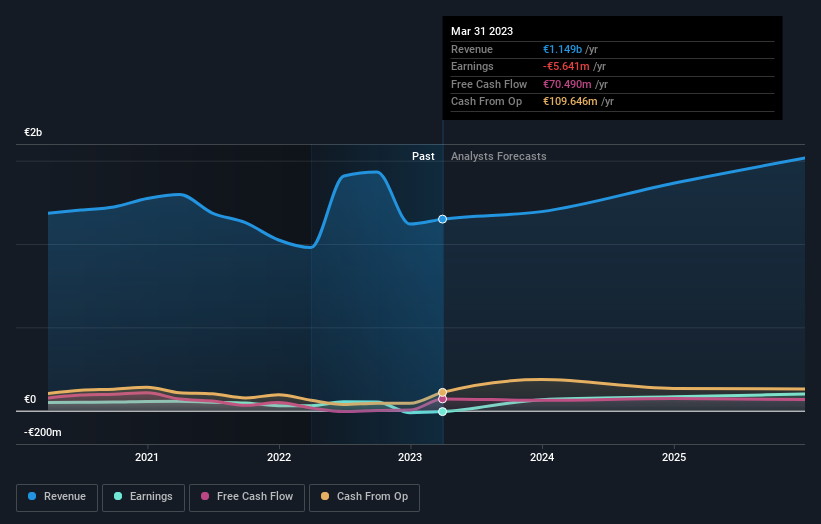Click the €1.149b revenue value in tooltip
This screenshot has width=821, height=524.
pos(562,49)
